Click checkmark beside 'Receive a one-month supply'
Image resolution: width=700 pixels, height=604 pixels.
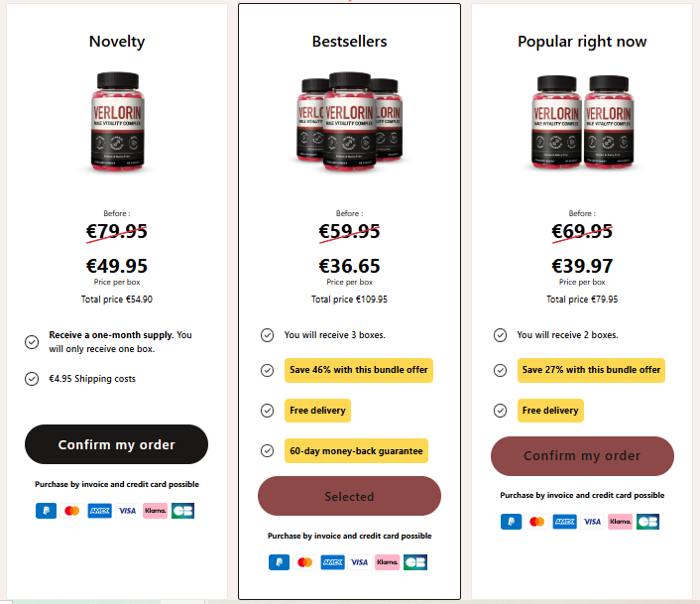point(32,342)
